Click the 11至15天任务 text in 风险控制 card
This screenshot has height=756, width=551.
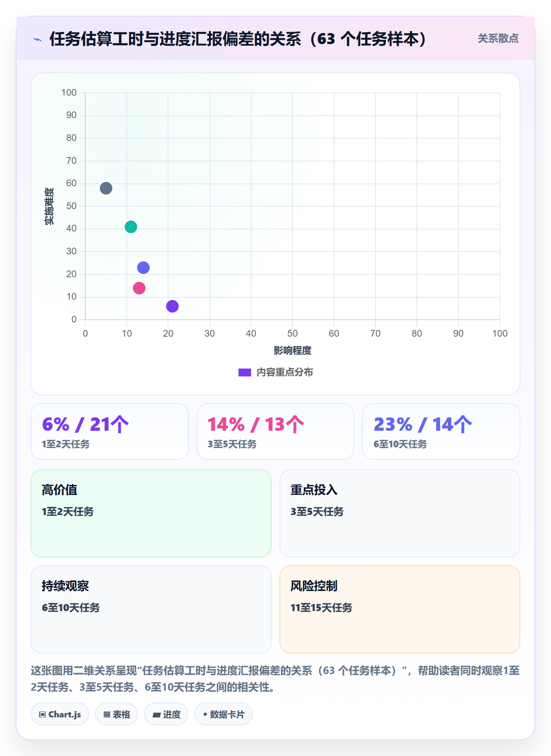point(321,608)
